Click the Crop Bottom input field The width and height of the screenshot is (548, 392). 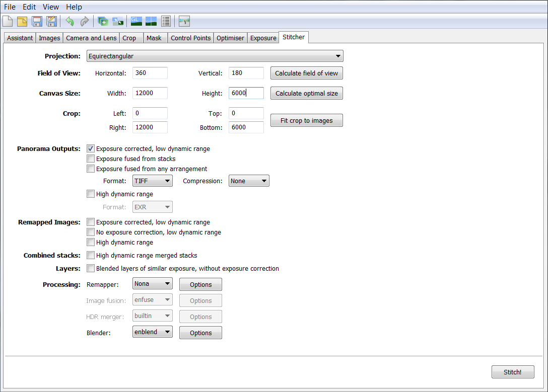pyautogui.click(x=246, y=127)
